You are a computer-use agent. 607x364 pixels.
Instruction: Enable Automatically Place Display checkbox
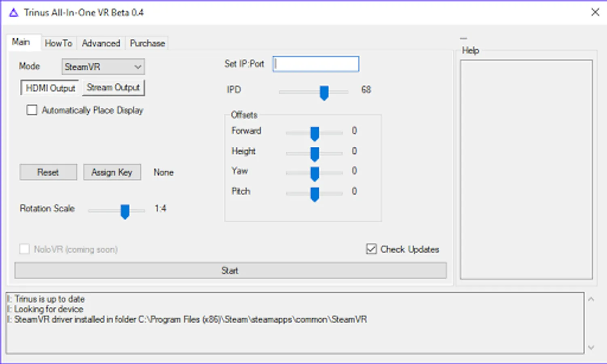(x=32, y=110)
